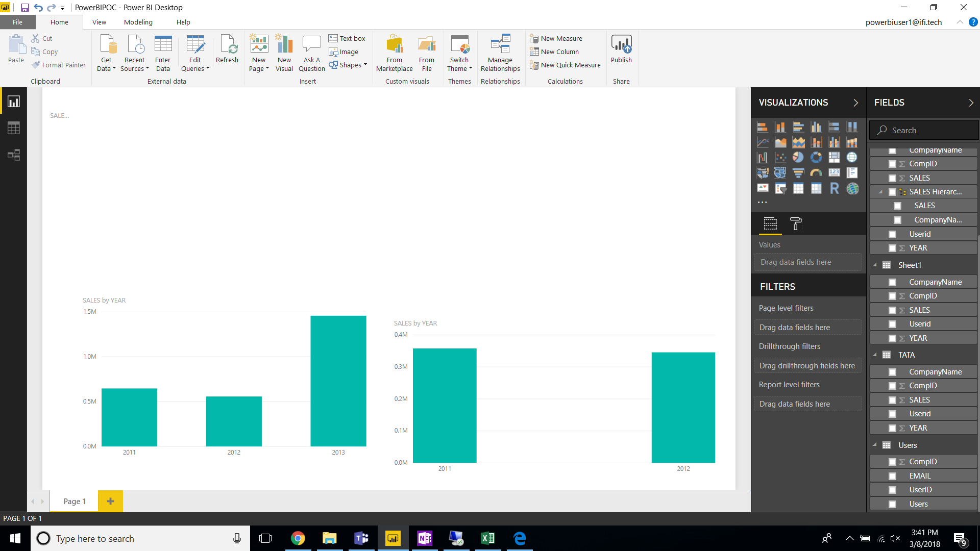The width and height of the screenshot is (980, 551).
Task: Select the scatter chart visual
Action: [780, 158]
